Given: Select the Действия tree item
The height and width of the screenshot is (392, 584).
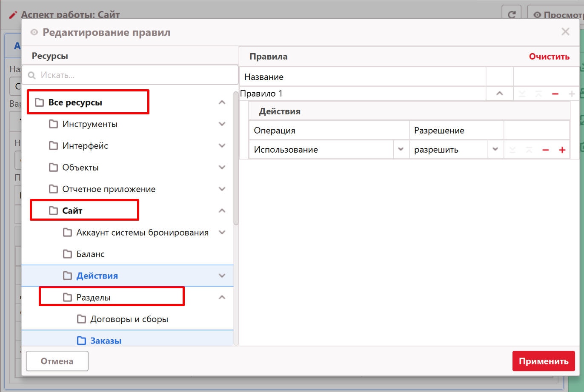Looking at the screenshot, I should point(97,276).
